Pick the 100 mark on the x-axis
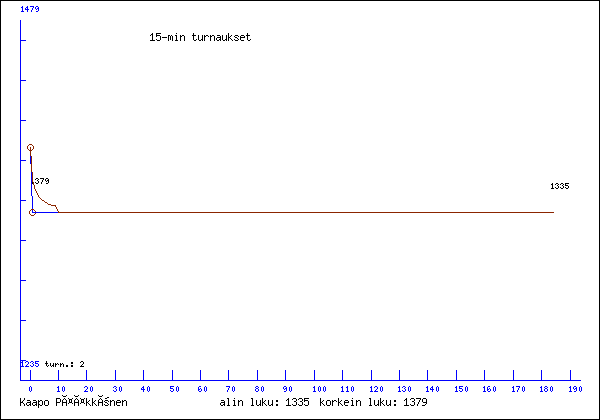600x420 pixels. tap(317, 388)
